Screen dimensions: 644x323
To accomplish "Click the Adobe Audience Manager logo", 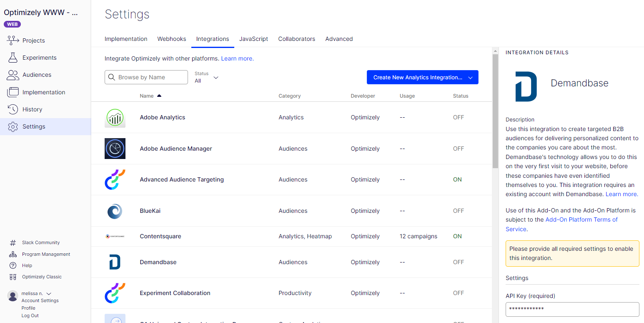I will coord(115,149).
